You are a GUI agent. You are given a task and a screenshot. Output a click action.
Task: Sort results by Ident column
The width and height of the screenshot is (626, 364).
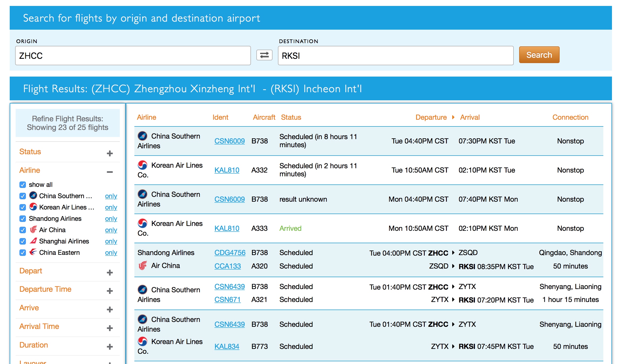[x=220, y=117]
